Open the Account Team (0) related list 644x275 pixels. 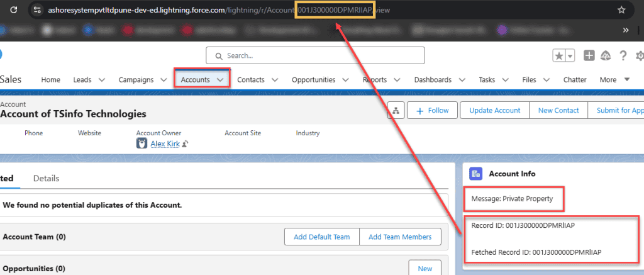tap(34, 237)
